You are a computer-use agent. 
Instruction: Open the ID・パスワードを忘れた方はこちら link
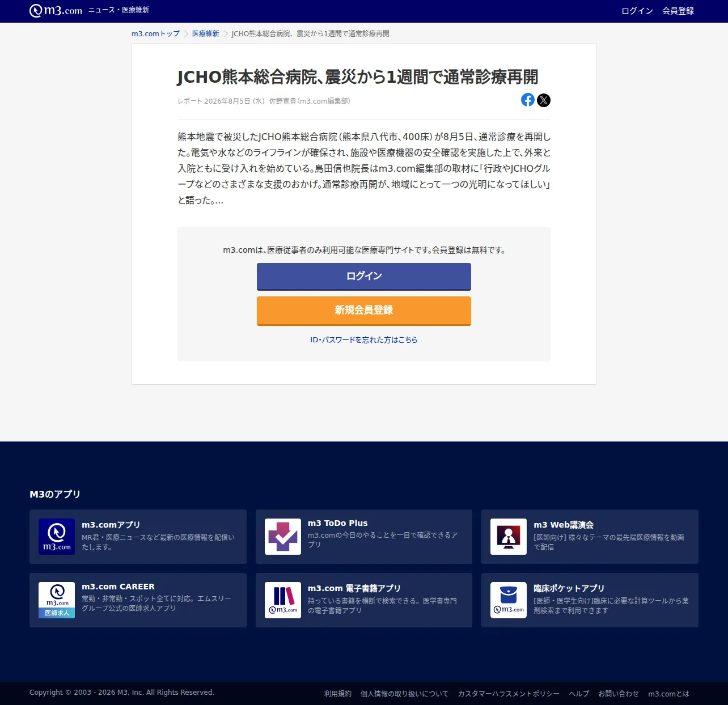pyautogui.click(x=364, y=340)
